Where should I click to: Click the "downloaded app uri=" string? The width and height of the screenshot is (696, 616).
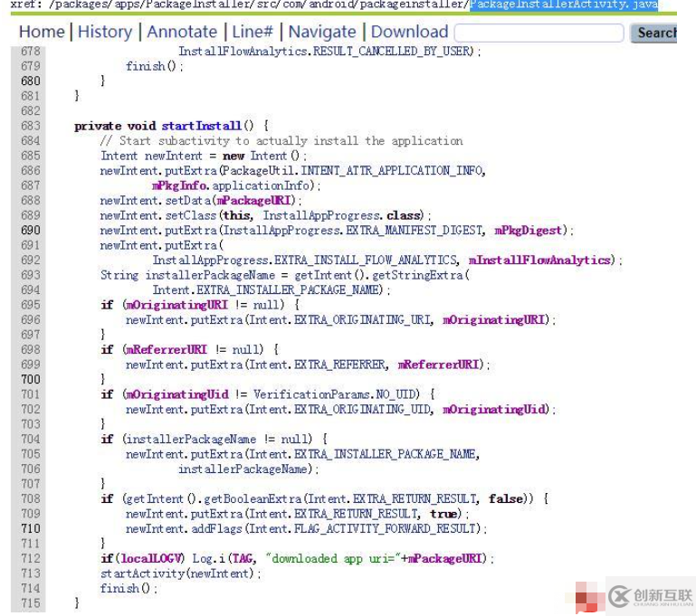pyautogui.click(x=333, y=558)
